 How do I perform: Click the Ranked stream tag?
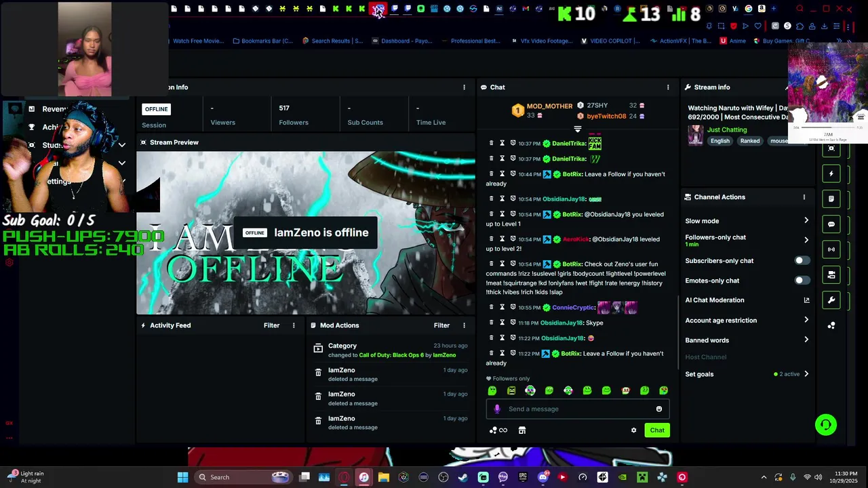click(x=750, y=141)
